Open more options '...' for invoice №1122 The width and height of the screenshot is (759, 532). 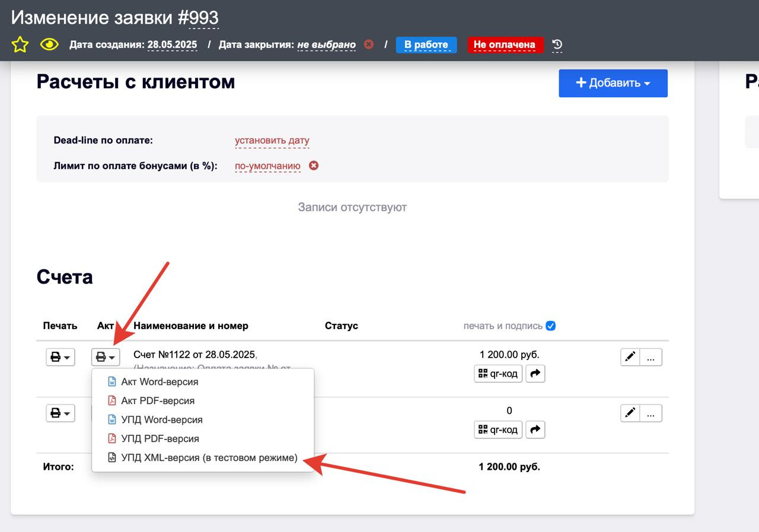click(x=651, y=357)
